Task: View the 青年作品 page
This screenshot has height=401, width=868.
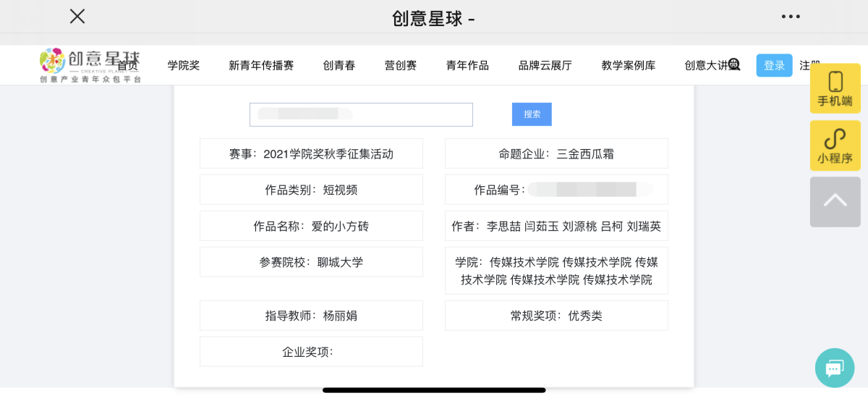Action: tap(467, 65)
